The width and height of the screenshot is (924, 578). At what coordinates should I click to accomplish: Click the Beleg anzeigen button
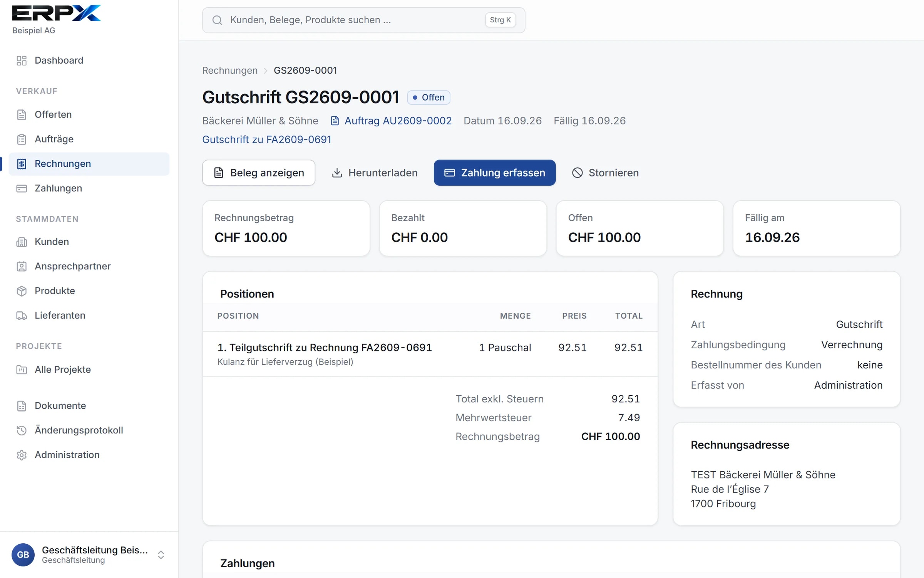pos(259,173)
